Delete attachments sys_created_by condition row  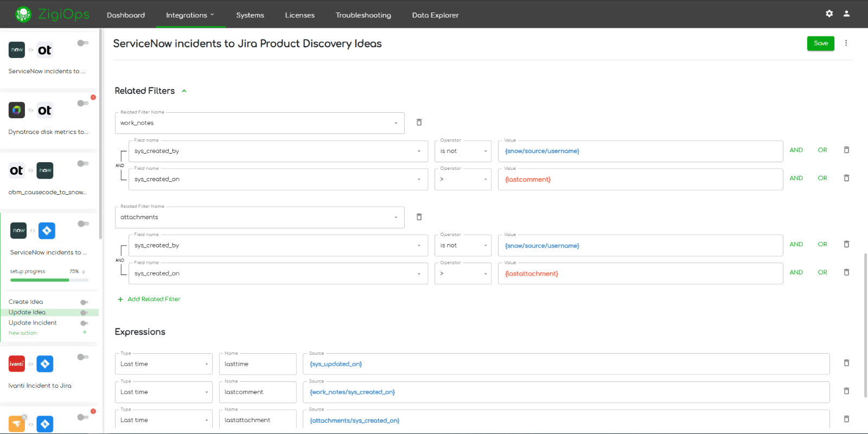pyautogui.click(x=846, y=244)
